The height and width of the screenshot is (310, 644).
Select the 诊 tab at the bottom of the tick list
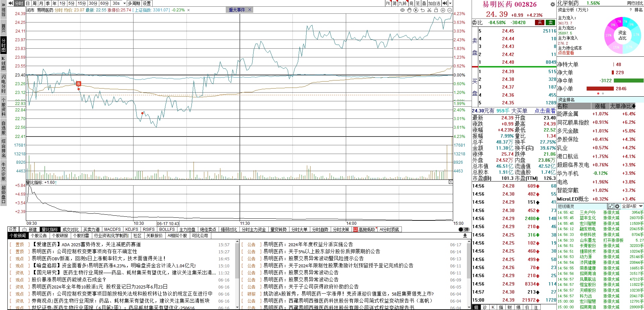[485, 307]
